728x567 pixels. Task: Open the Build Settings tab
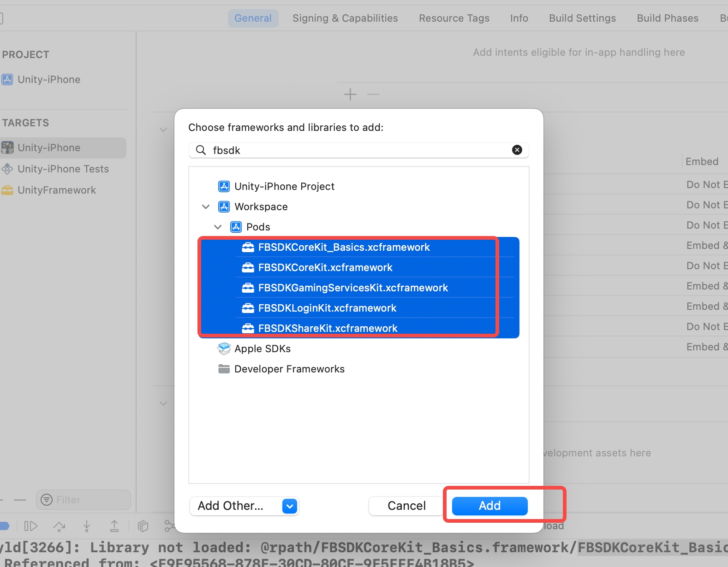click(582, 18)
